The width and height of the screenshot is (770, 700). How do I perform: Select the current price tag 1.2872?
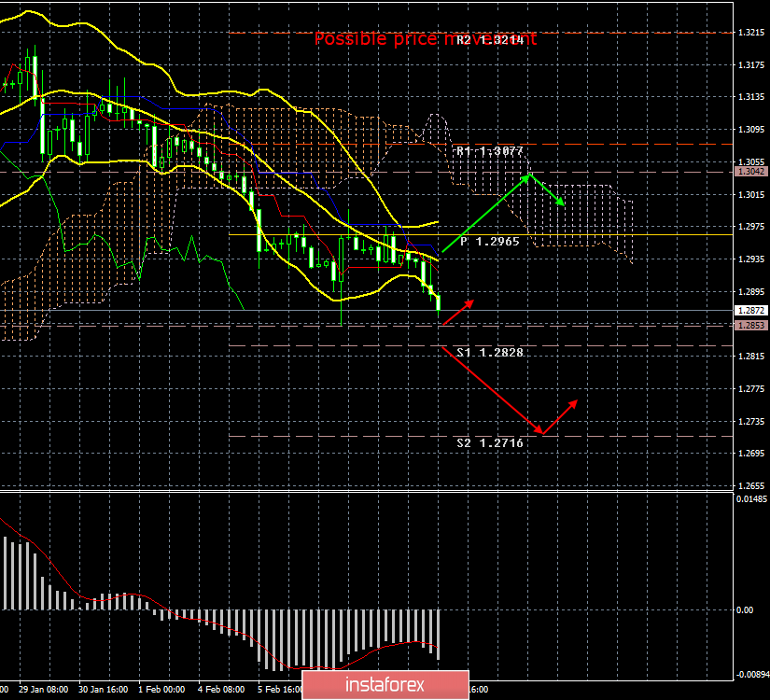(x=750, y=311)
